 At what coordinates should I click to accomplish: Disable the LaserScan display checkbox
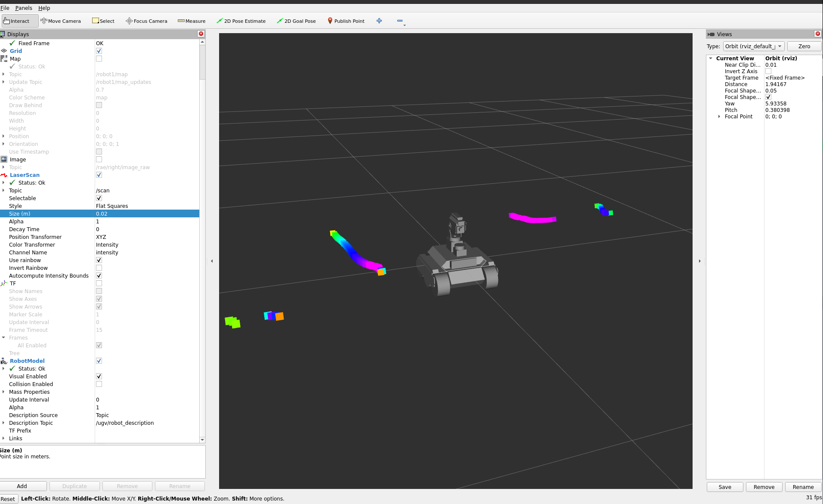coord(99,175)
